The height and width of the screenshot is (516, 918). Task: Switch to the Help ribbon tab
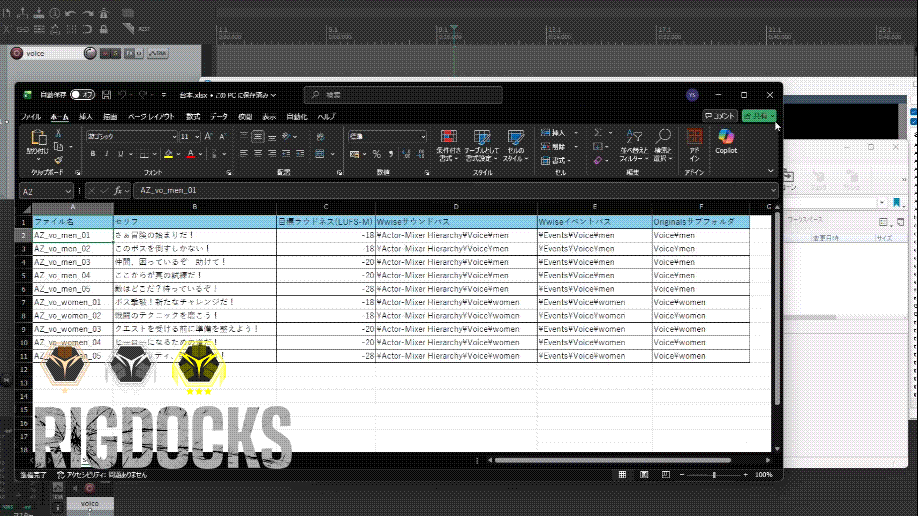326,117
